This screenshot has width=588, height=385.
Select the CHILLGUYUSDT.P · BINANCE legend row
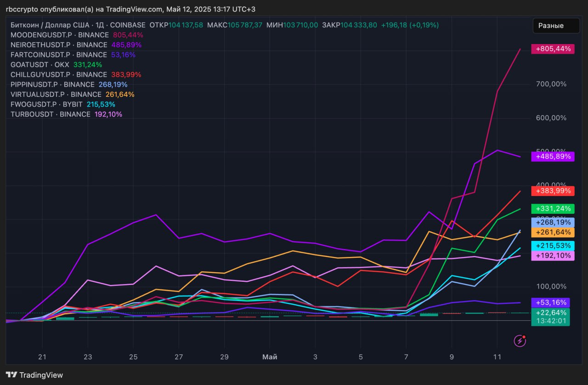pos(76,74)
